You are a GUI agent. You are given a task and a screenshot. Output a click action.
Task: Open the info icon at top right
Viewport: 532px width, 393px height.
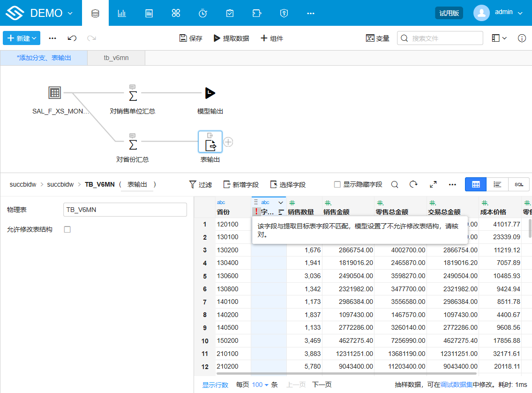(x=522, y=38)
